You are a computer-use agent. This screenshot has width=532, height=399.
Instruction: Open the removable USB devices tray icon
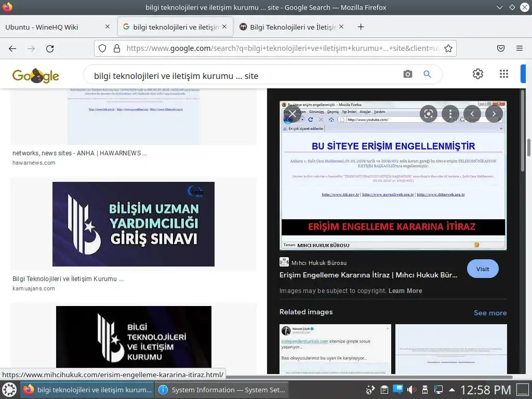[x=425, y=390]
